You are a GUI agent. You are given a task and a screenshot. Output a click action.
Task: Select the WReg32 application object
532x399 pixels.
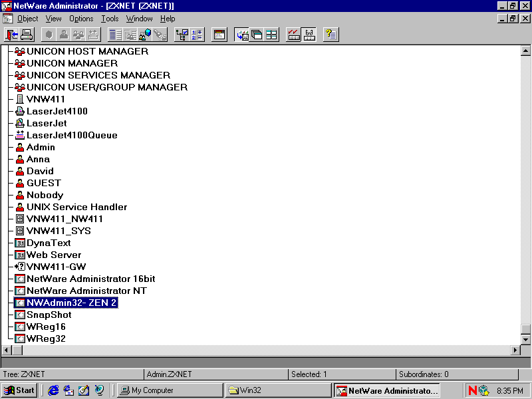(46, 338)
